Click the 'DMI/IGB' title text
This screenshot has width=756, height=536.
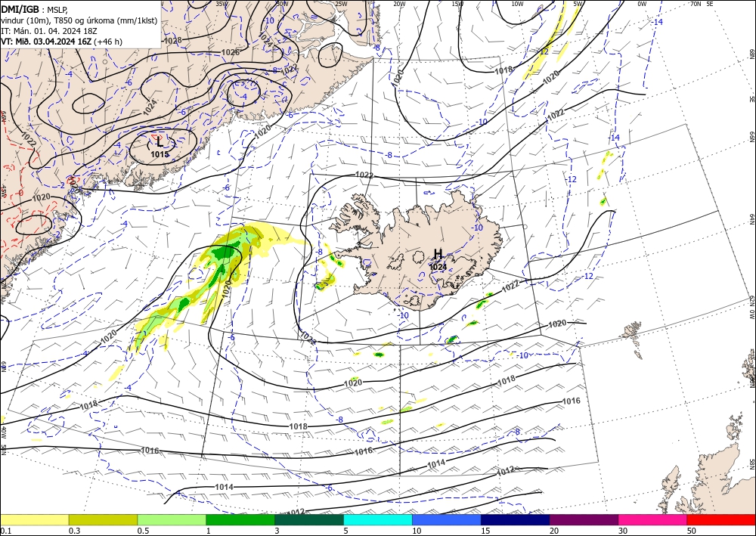point(20,9)
